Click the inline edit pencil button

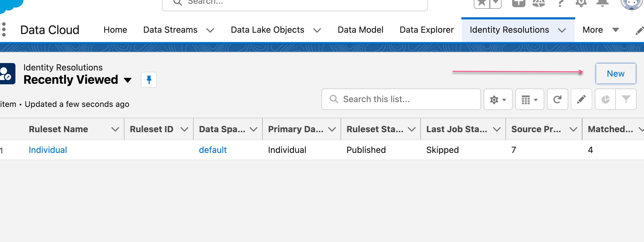point(582,99)
